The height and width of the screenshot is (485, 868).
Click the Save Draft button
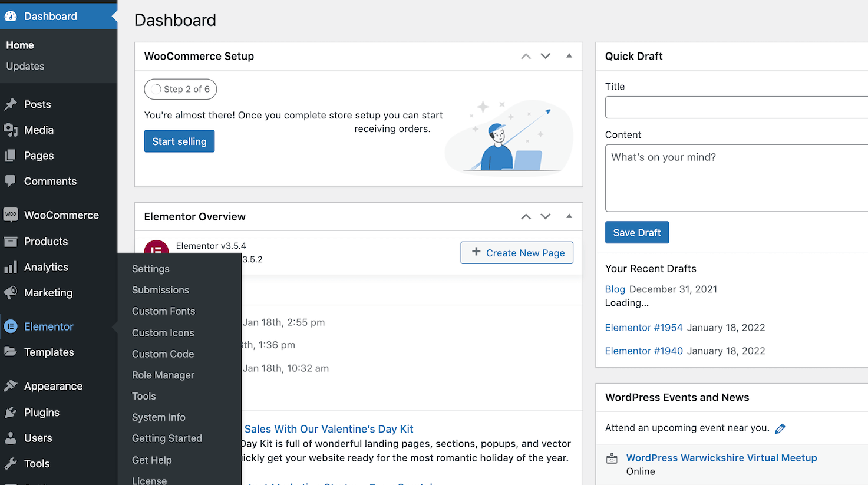[x=637, y=233]
